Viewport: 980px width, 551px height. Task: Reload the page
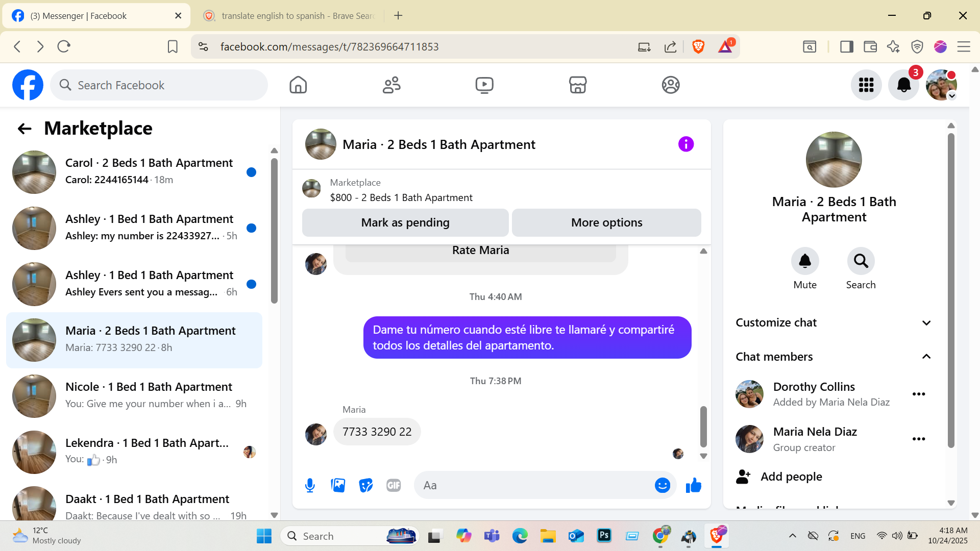click(x=64, y=47)
